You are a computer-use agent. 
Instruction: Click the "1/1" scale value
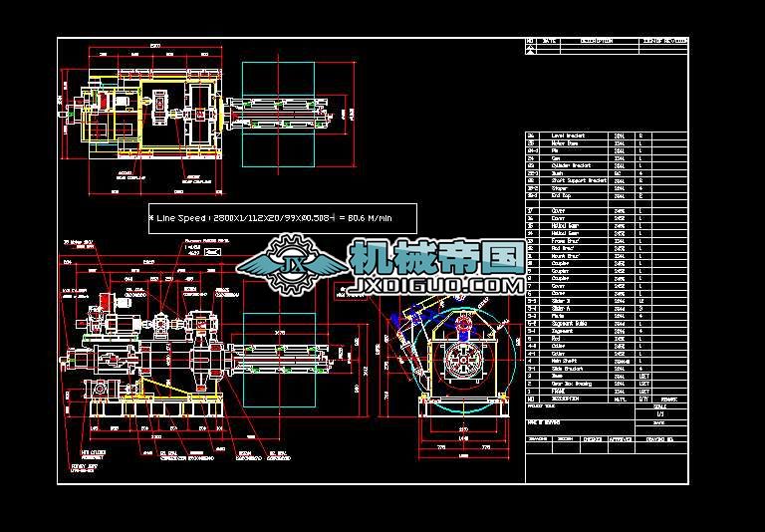660,413
